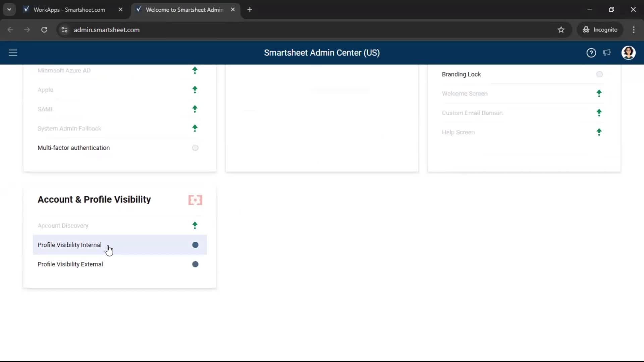This screenshot has height=362, width=644.
Task: Open the navigation hamburger menu
Action: click(x=13, y=53)
